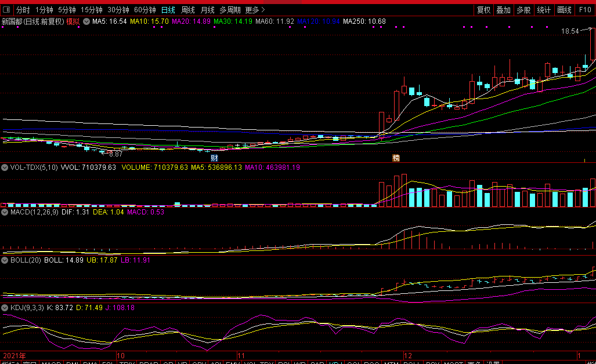
Task: Expand the 更多 periods menu
Action: point(255,10)
